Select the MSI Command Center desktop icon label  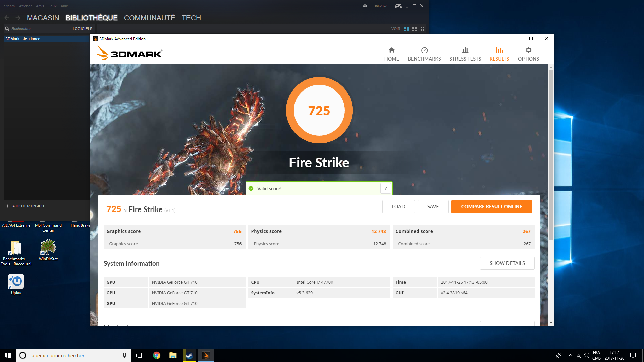[x=48, y=228]
